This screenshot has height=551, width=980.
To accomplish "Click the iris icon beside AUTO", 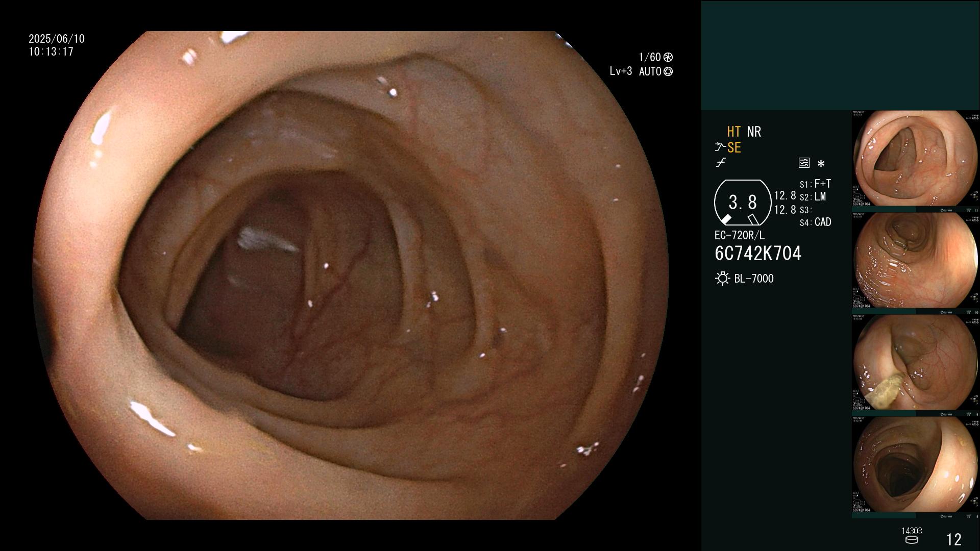I will tap(668, 71).
